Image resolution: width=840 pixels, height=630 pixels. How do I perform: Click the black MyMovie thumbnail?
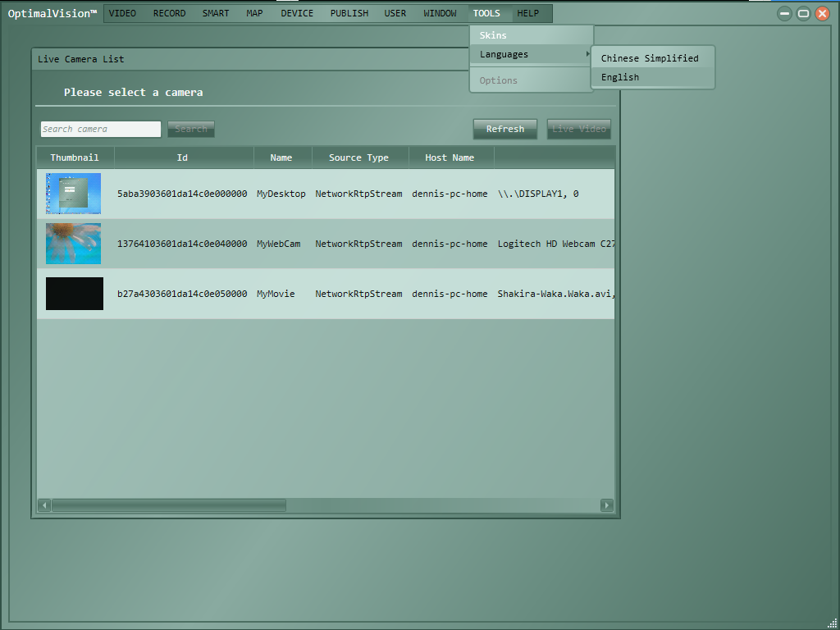tap(74, 294)
